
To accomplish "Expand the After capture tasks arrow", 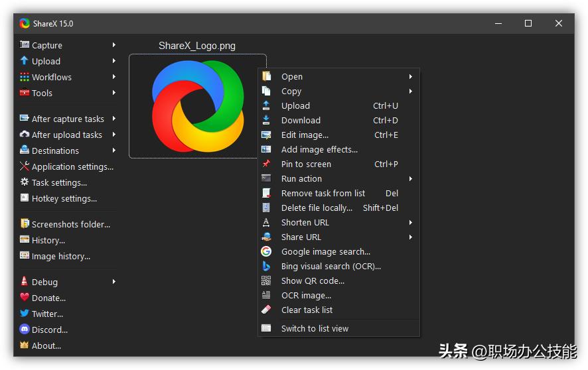I will click(x=114, y=119).
